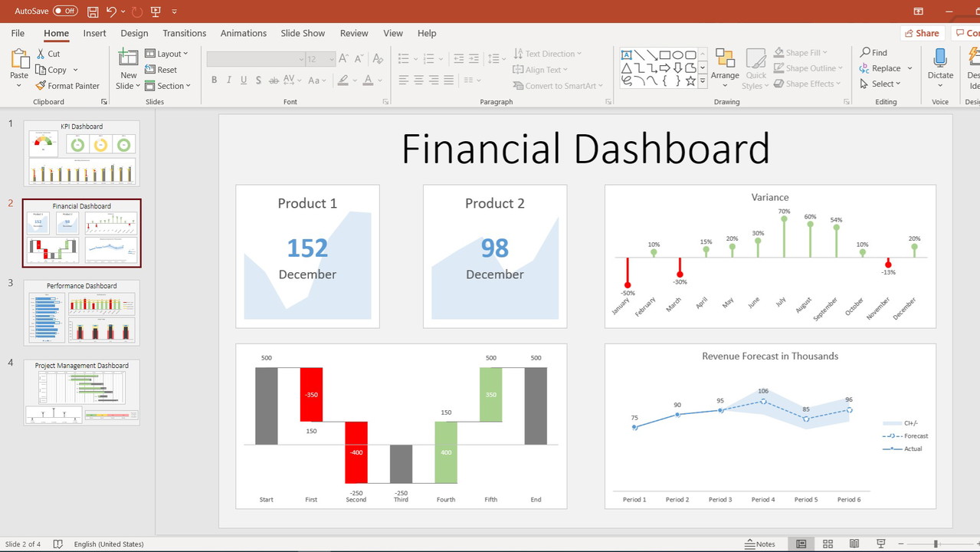Click the Find button

pyautogui.click(x=873, y=52)
